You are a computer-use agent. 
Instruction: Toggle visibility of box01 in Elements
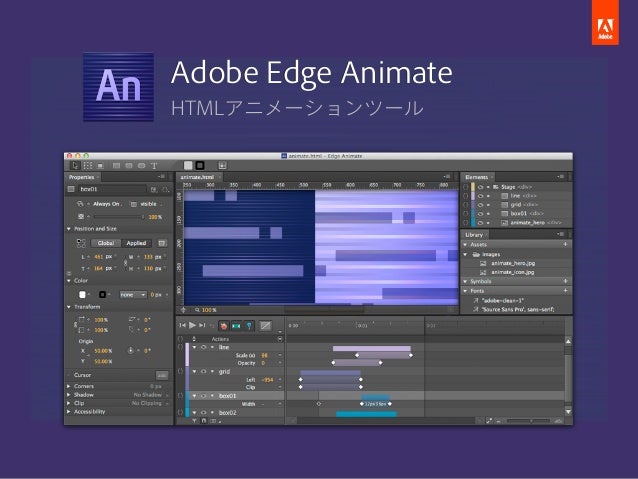click(481, 214)
